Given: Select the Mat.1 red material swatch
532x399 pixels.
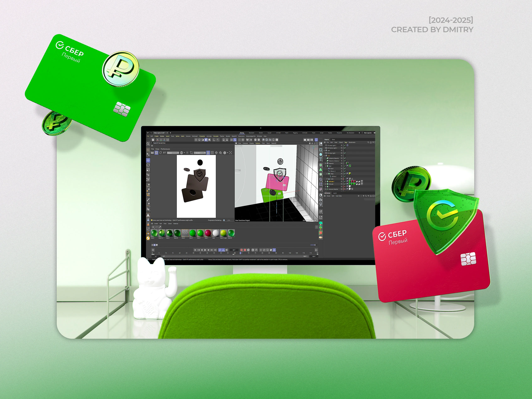Looking at the screenshot, I should click(208, 233).
